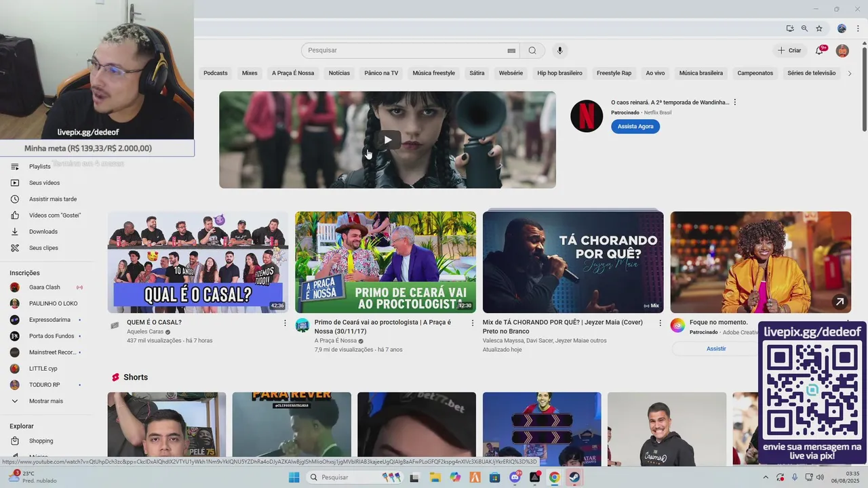The width and height of the screenshot is (868, 488).
Task: Show more category chips with the right arrow
Action: [850, 73]
